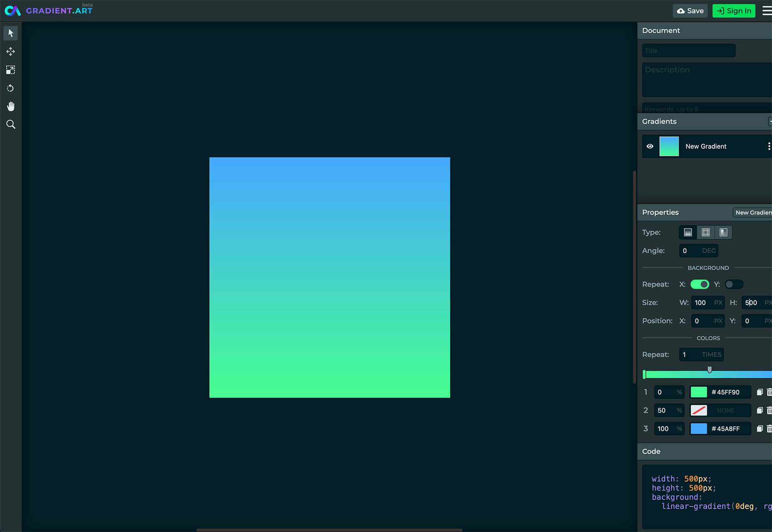
Task: Click the Description text area
Action: click(x=707, y=80)
